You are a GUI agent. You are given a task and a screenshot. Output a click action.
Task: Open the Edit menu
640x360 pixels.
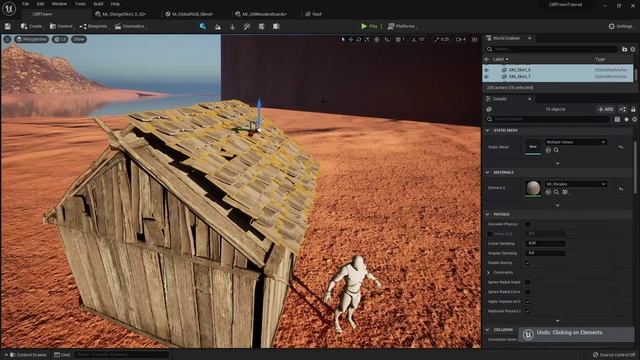coord(40,4)
